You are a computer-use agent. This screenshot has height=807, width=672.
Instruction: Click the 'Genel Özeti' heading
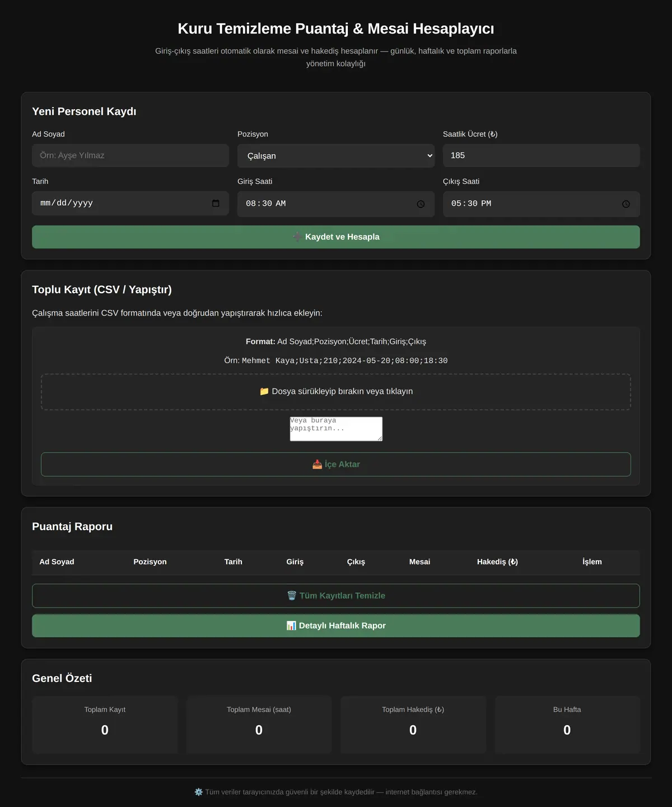(62, 678)
